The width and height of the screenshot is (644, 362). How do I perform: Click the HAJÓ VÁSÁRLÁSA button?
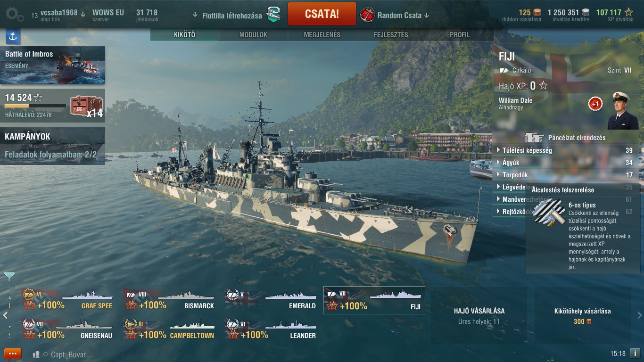coord(479,316)
